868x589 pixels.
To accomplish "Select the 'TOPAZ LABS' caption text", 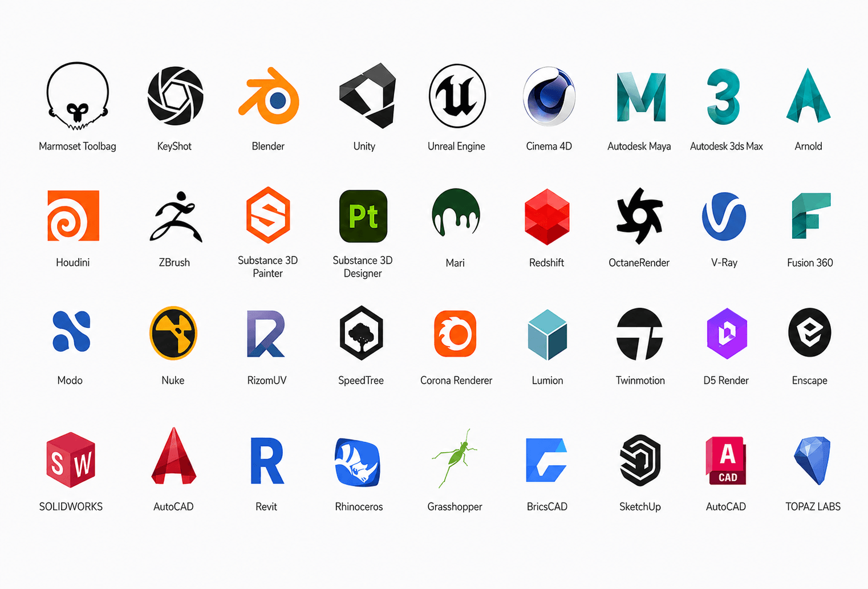I will click(813, 507).
